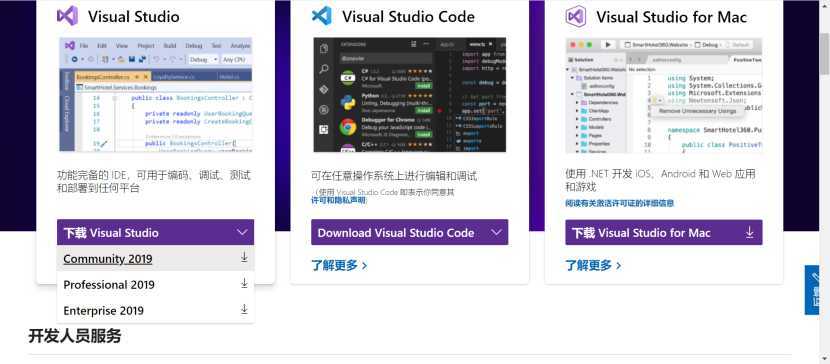Click download arrow icon beside Professional 2019
830x364 pixels.
pos(244,283)
